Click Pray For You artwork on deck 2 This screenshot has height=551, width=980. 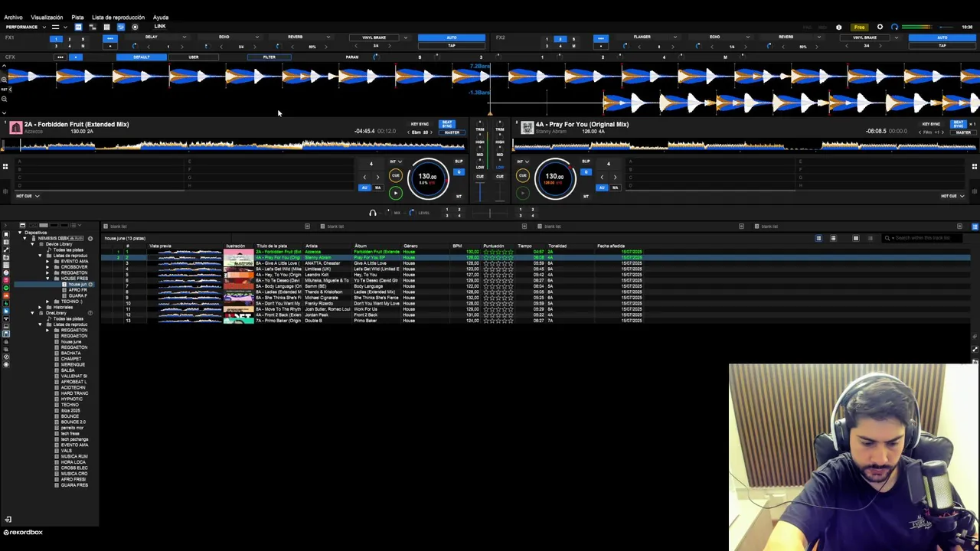click(x=527, y=128)
